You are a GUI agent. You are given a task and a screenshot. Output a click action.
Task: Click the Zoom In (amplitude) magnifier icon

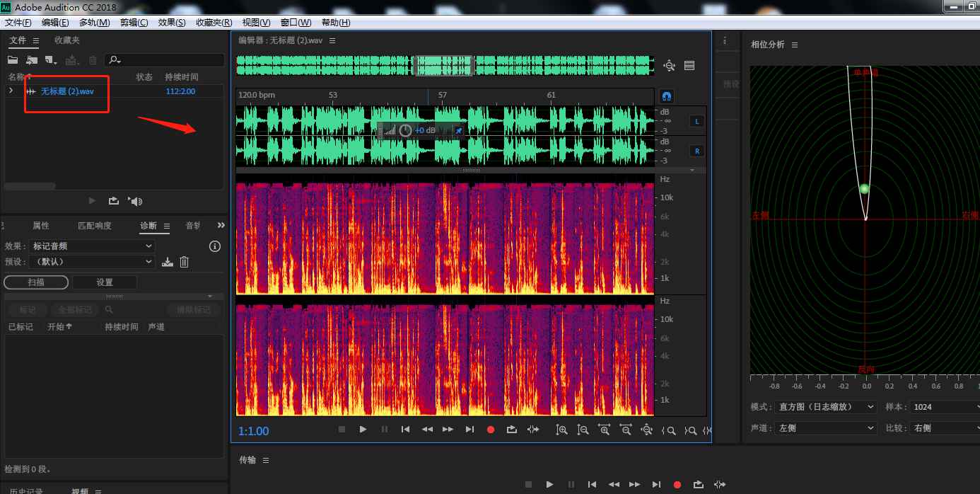coord(561,430)
